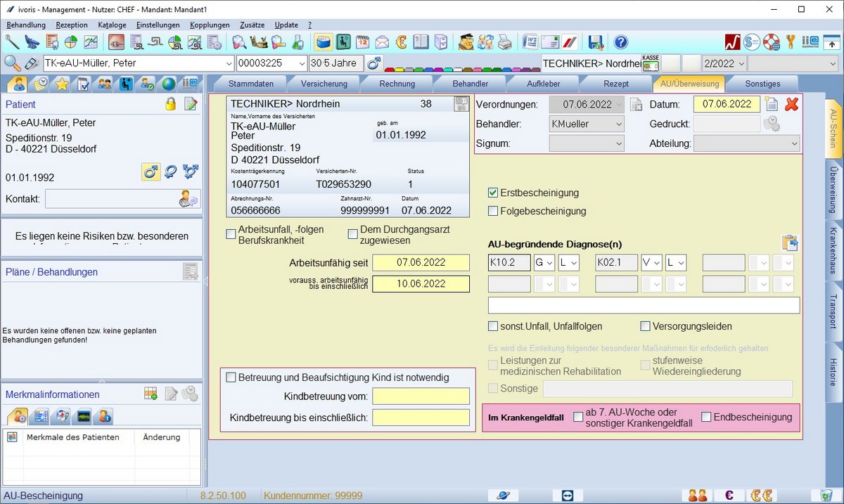Click the red X delete icon beside Datum

792,105
